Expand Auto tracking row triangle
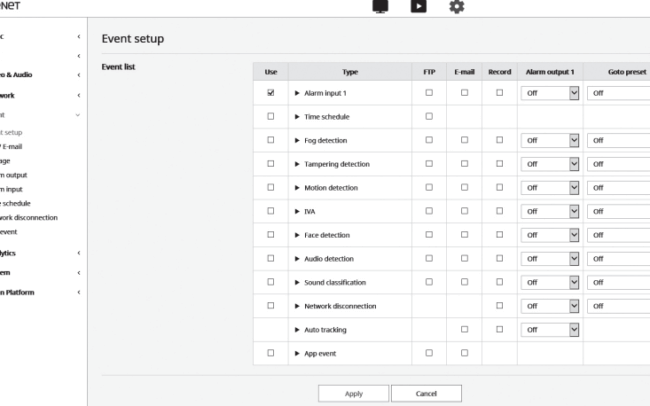This screenshot has height=406, width=650. pos(297,330)
